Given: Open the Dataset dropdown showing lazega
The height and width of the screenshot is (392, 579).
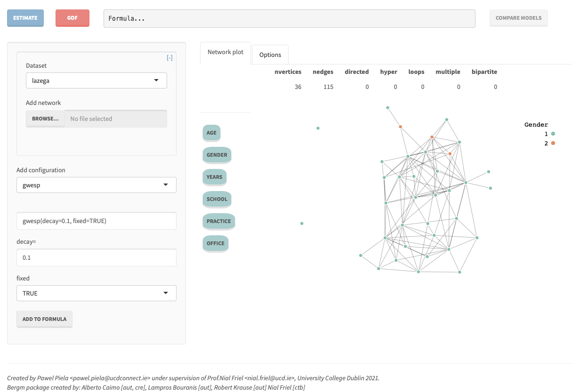Looking at the screenshot, I should 96,80.
